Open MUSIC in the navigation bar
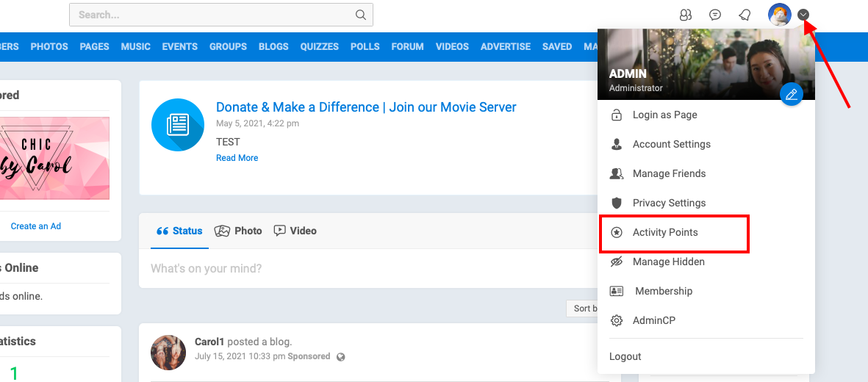 point(136,47)
